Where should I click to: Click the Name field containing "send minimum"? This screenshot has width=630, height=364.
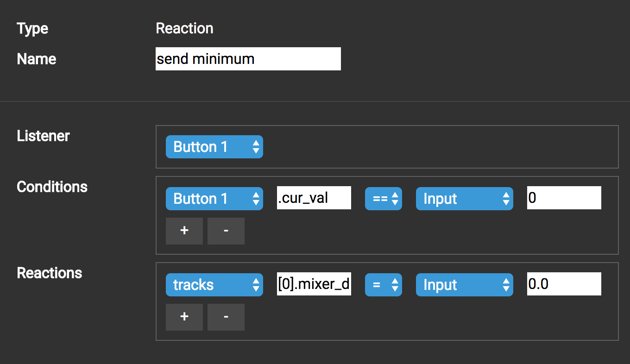(x=248, y=59)
